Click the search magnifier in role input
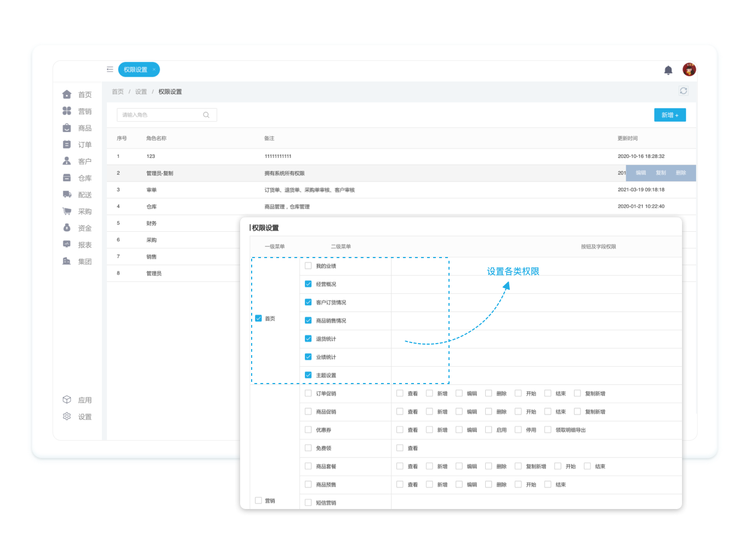Image resolution: width=750 pixels, height=560 pixels. point(206,115)
